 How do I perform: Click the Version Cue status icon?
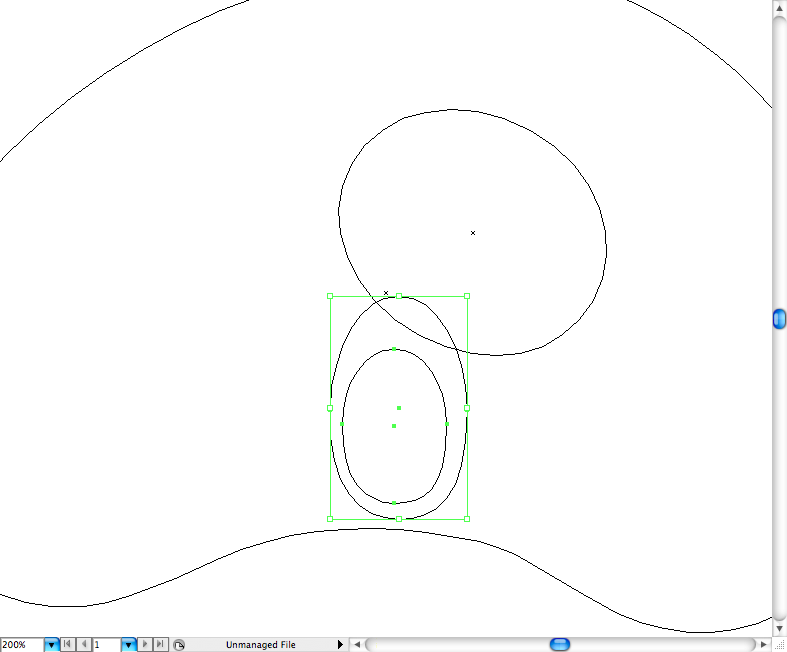pos(178,645)
